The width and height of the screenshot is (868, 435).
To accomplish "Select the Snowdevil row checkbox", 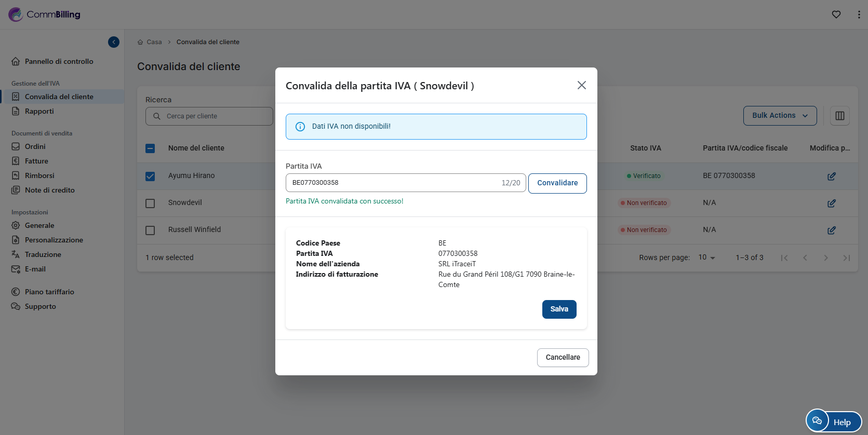I will (x=150, y=203).
